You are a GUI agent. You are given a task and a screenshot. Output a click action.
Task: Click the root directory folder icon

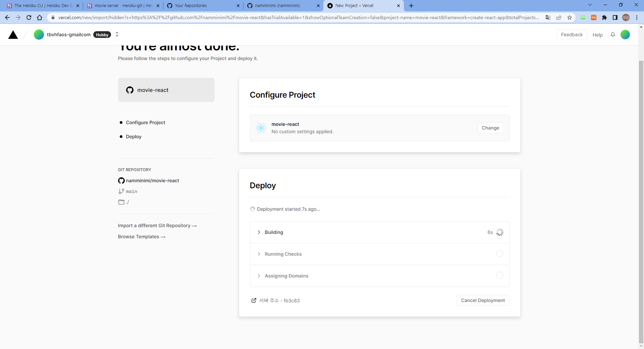click(x=121, y=202)
